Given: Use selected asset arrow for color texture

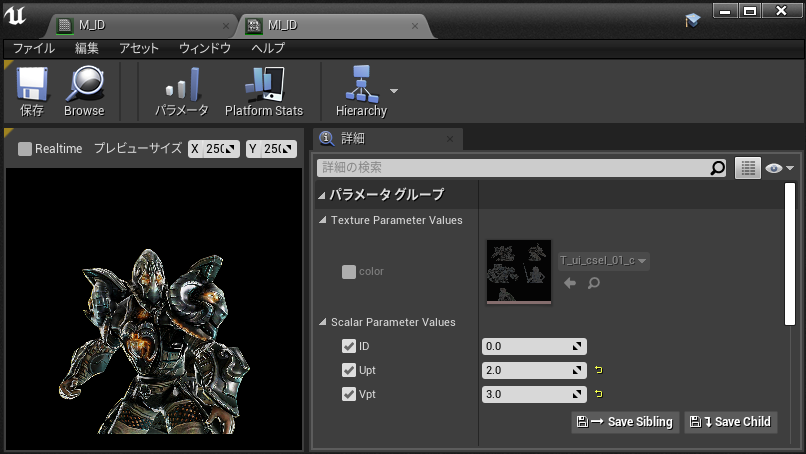Looking at the screenshot, I should 570,283.
